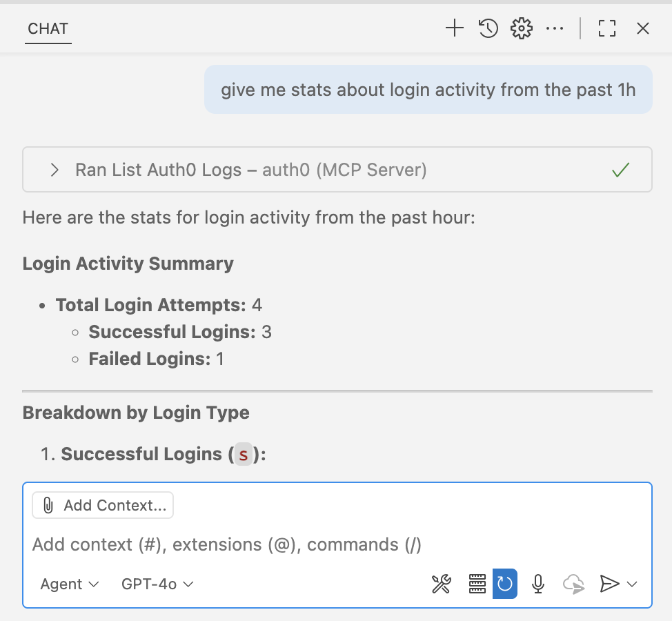Image resolution: width=672 pixels, height=621 pixels.
Task: Click the green checkmark on Auth0 Logs row
Action: 620,170
